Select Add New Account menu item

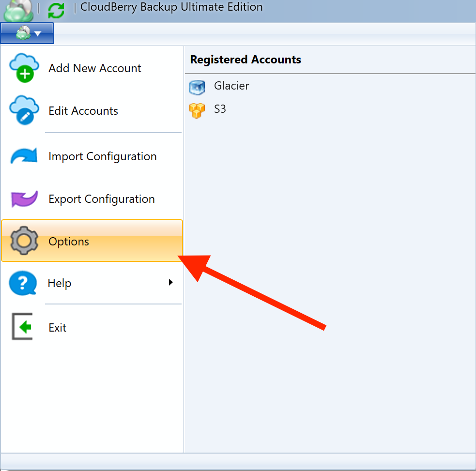pyautogui.click(x=92, y=68)
